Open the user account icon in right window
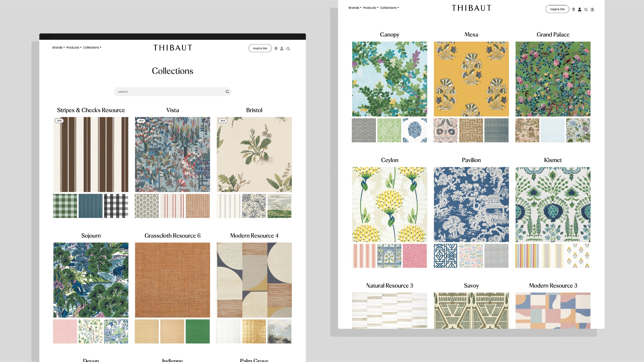The image size is (644, 362). tap(579, 10)
